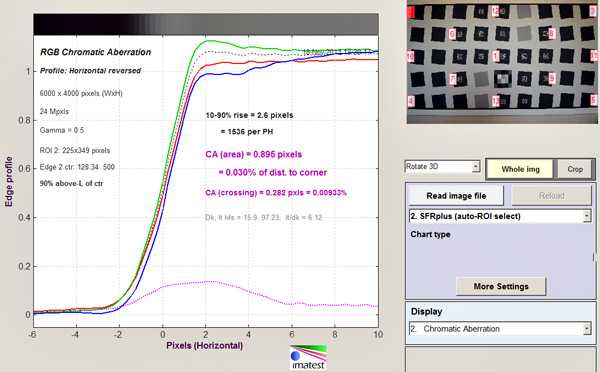Select ROI marker 7 in the thumbnail
Image resolution: width=600 pixels, height=372 pixels.
pos(452,79)
